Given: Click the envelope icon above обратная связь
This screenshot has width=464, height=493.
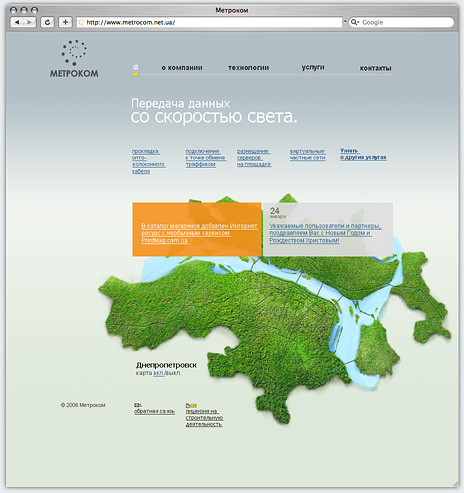Looking at the screenshot, I should click(x=137, y=405).
